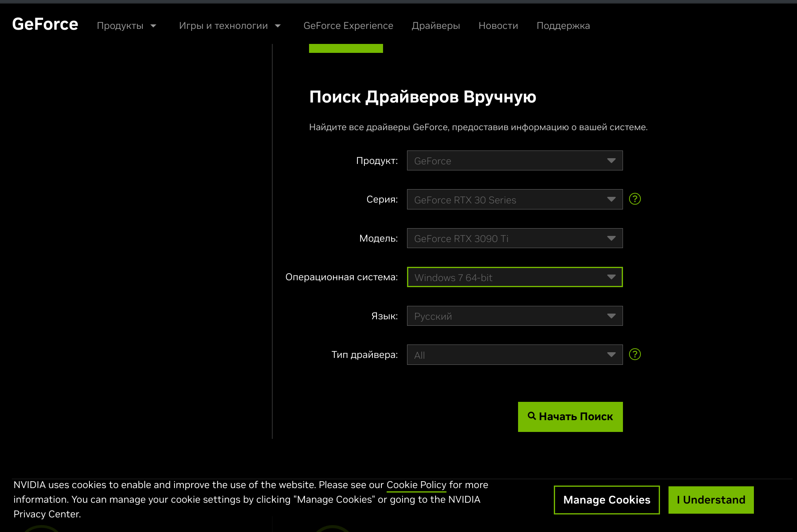The width and height of the screenshot is (797, 532).
Task: Open the Cookie Policy link
Action: point(416,485)
